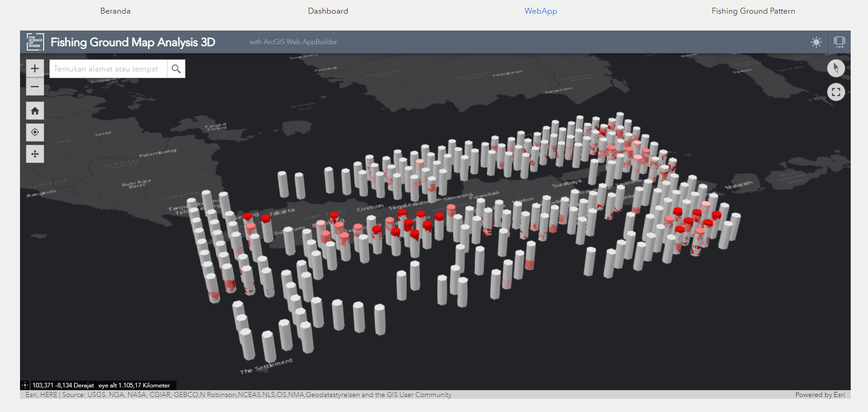Enter fullscreen map view
This screenshot has width=868, height=412.
click(x=836, y=92)
